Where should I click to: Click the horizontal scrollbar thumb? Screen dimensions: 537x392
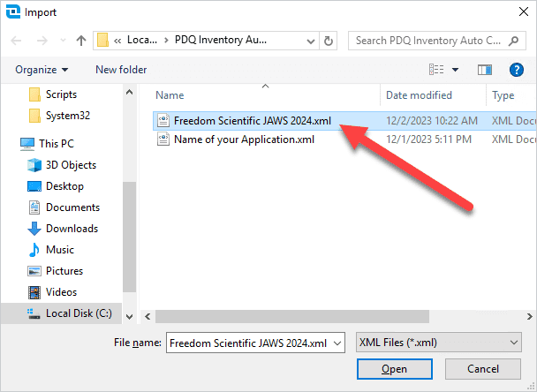pos(292,317)
